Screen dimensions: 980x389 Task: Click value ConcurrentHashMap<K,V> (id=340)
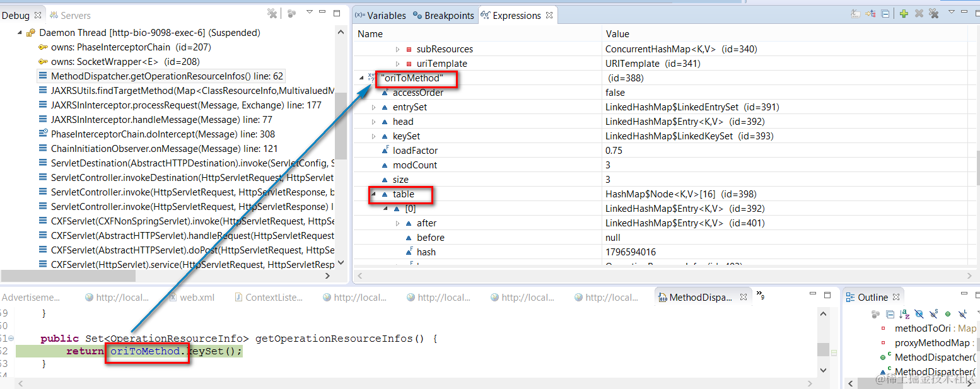coord(681,49)
